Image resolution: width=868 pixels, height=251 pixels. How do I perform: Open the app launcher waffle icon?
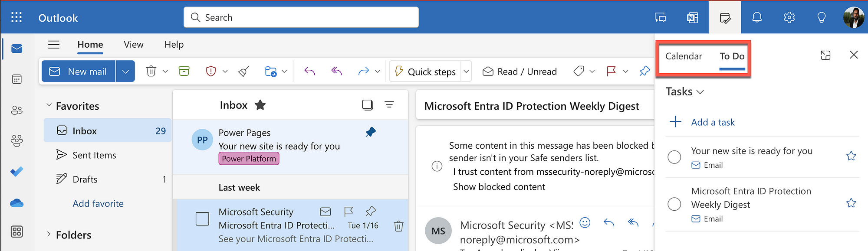(x=16, y=17)
